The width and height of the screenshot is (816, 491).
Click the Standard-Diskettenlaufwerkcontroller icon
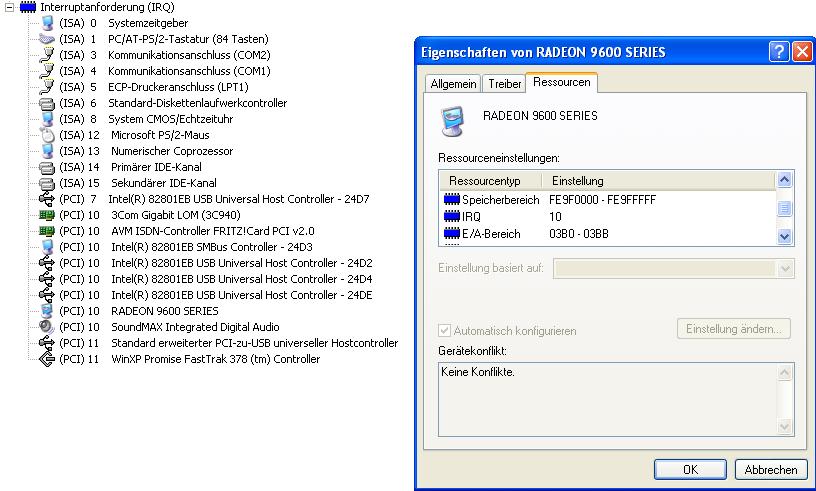tap(47, 103)
